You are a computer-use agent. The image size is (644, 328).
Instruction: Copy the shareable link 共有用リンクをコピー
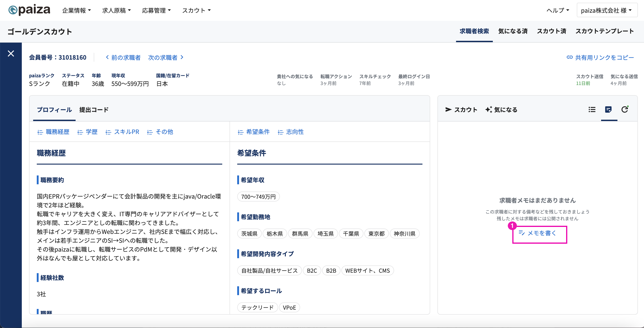point(600,57)
